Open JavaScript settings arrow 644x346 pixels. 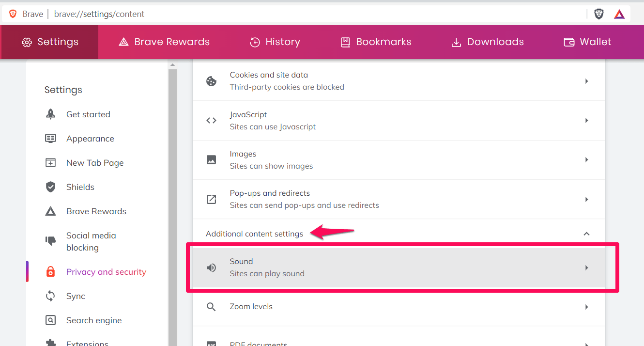(x=586, y=120)
